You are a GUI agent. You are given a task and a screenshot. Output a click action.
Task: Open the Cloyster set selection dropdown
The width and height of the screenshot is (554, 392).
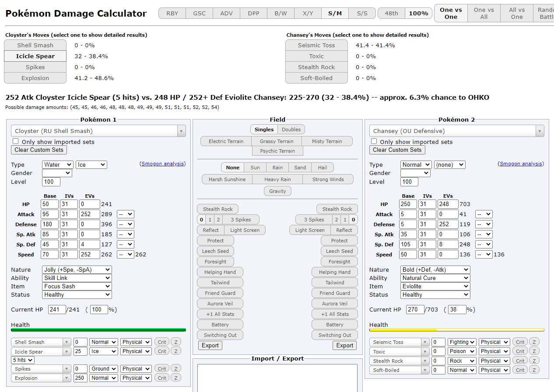point(98,131)
